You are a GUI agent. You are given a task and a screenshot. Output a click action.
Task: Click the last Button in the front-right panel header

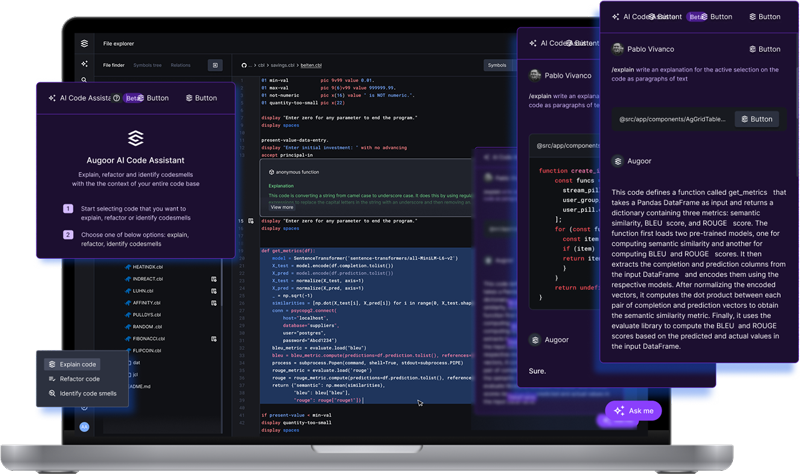tap(764, 17)
